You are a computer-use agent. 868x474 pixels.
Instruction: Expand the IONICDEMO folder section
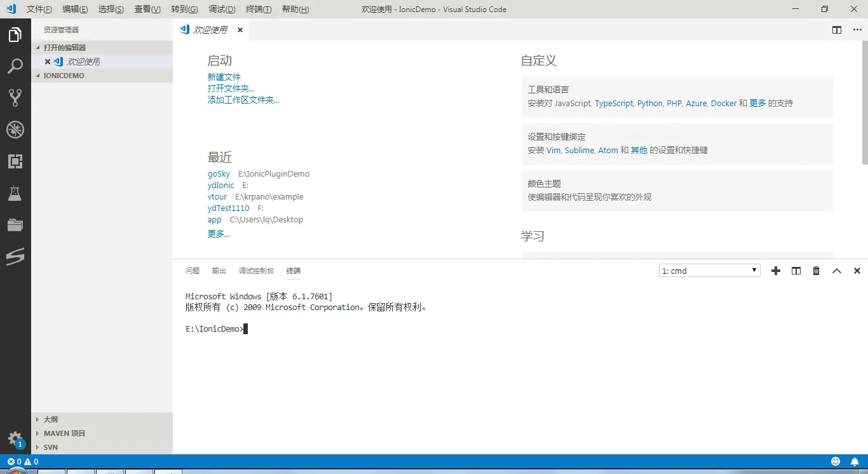pos(102,76)
